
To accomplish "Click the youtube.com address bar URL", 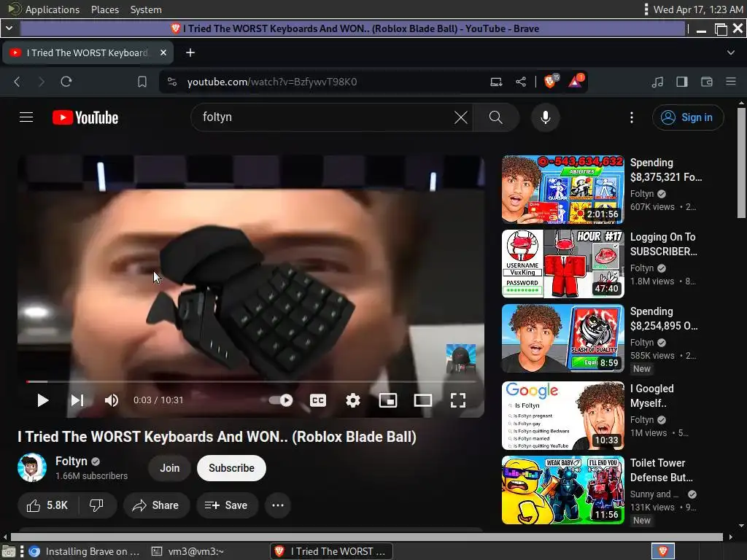I will (x=272, y=82).
